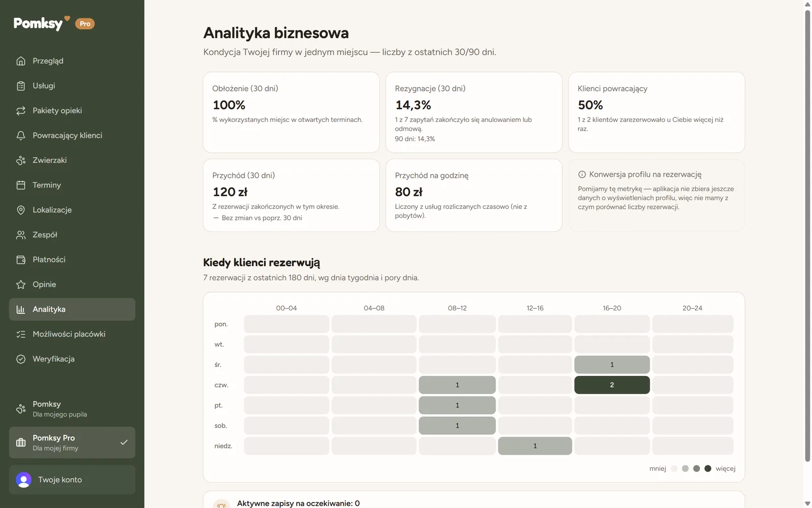Click the Weryfikacja badge check icon
Image resolution: width=812 pixels, height=508 pixels.
(21, 359)
